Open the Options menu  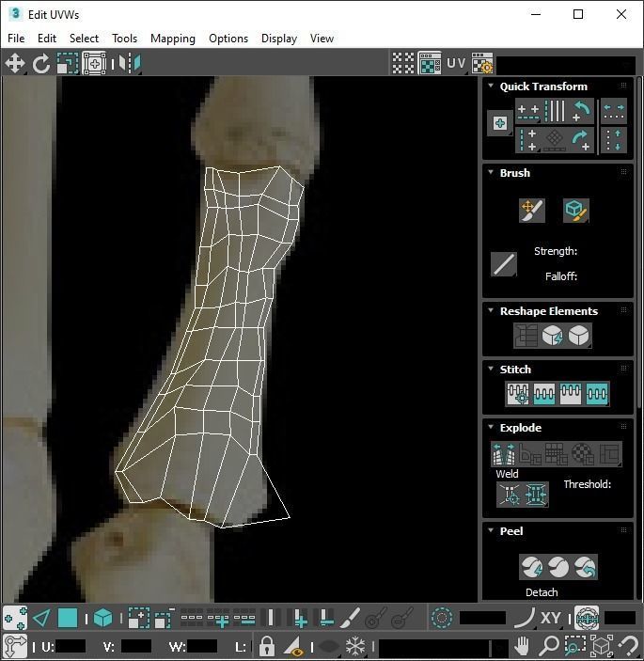pyautogui.click(x=228, y=39)
